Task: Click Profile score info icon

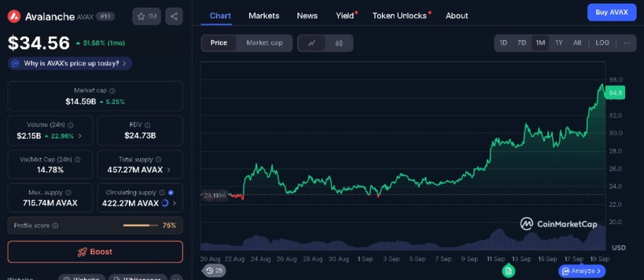Action: pyautogui.click(x=55, y=225)
